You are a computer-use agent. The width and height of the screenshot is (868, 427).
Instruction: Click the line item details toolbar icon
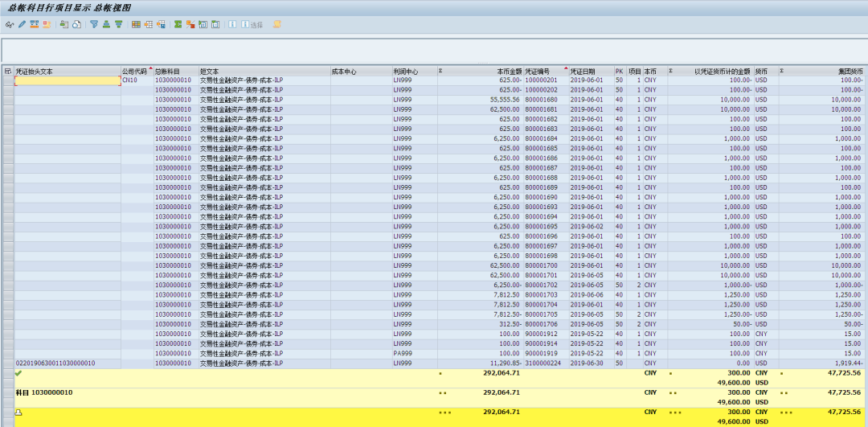[35, 24]
